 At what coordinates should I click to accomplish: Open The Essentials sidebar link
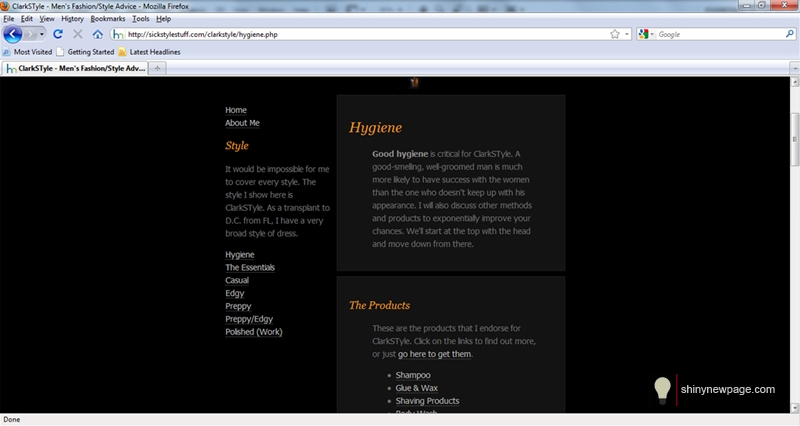pyautogui.click(x=250, y=267)
